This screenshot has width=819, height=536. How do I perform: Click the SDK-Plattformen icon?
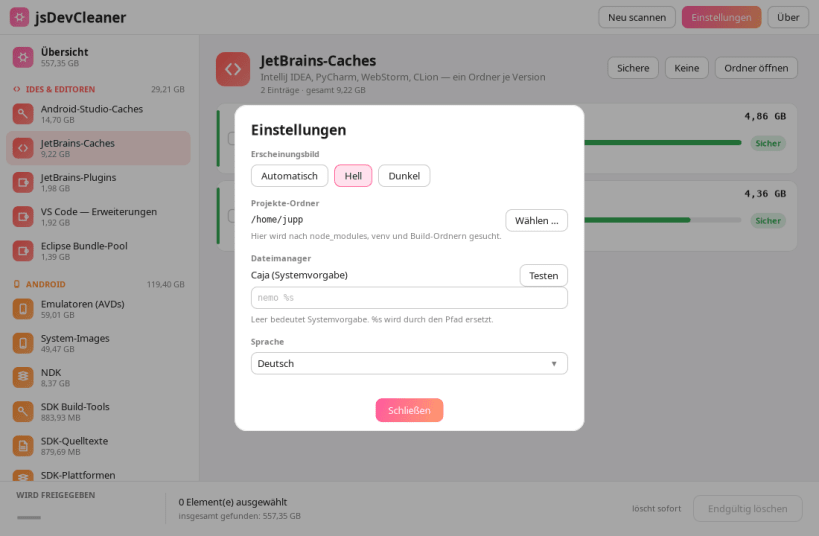[23, 476]
